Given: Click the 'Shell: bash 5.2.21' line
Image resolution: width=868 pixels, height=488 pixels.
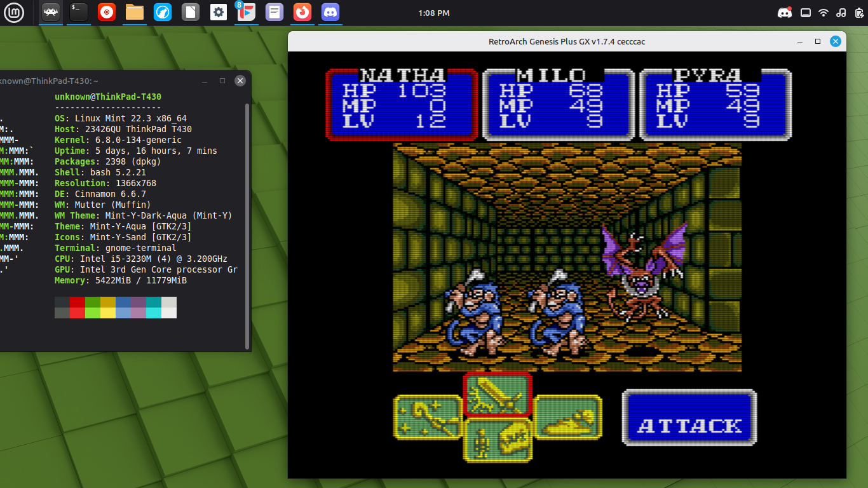Looking at the screenshot, I should point(100,172).
